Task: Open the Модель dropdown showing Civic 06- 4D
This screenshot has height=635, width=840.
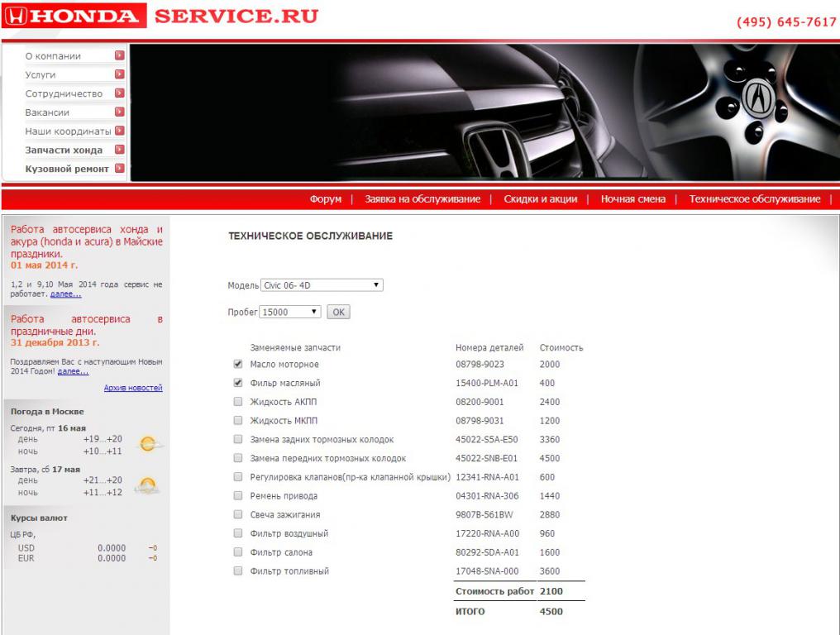Action: coord(322,285)
